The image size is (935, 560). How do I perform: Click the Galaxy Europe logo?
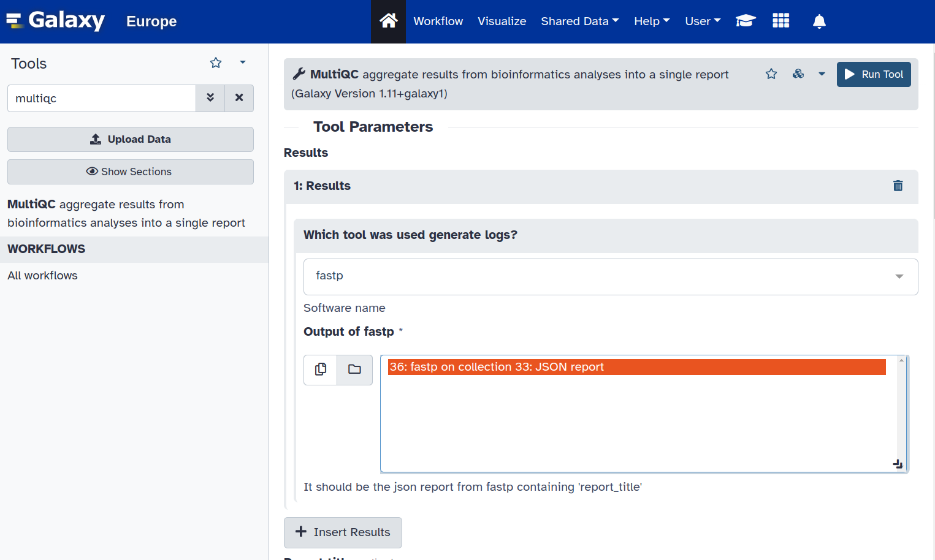coord(91,21)
